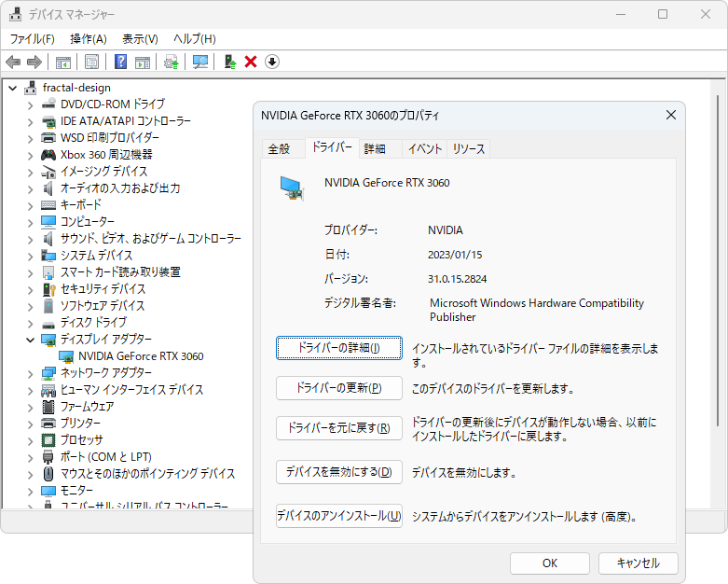Image resolution: width=728 pixels, height=584 pixels.
Task: Select the mouse and pointing devices icon
Action: tap(48, 473)
